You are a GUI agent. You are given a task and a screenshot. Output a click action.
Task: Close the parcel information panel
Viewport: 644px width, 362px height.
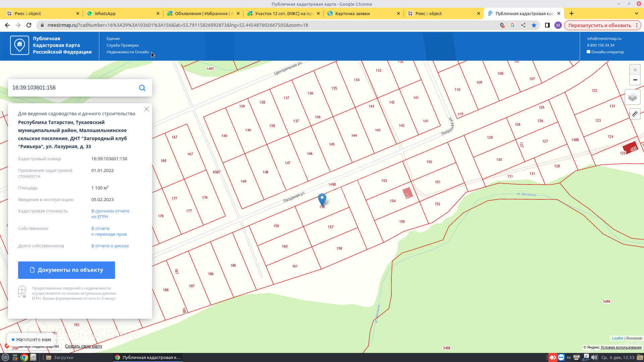[147, 109]
